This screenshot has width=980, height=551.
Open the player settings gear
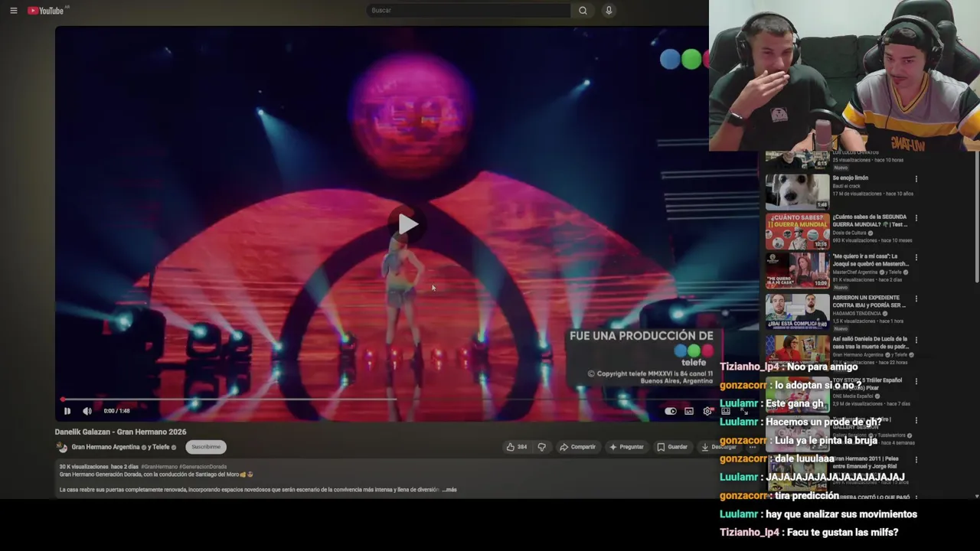coord(707,411)
